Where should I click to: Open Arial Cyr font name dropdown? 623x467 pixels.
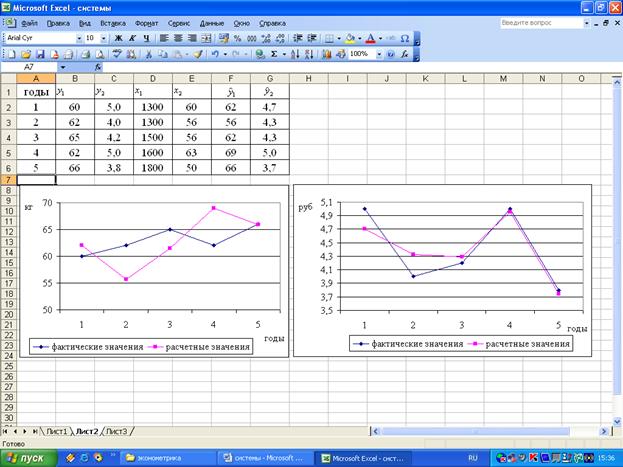pos(79,38)
